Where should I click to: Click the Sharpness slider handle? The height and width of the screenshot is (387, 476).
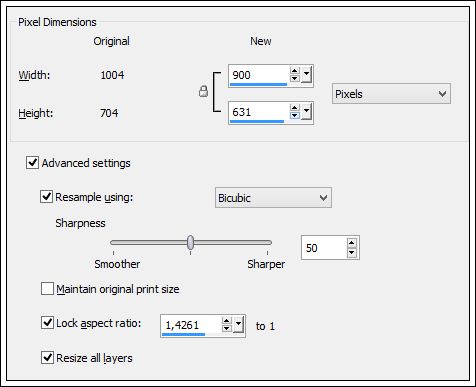[190, 242]
